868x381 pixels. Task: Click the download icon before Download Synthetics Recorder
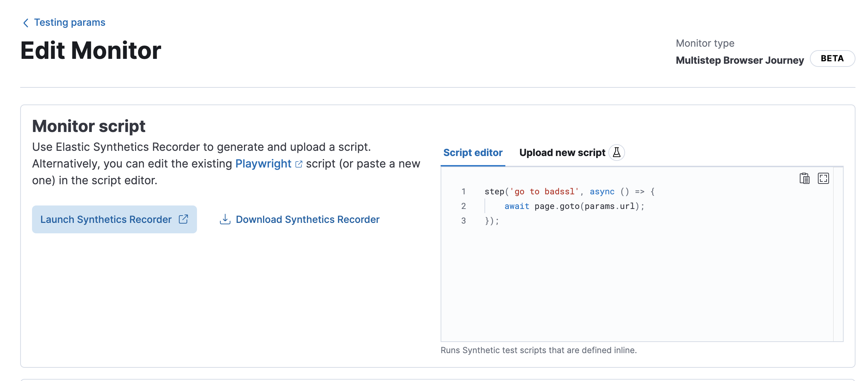tap(224, 219)
